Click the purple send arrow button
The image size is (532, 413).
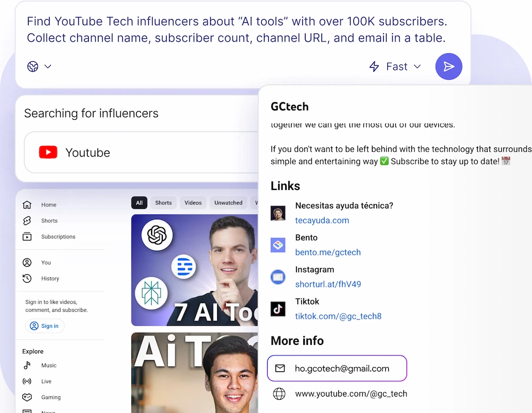448,67
